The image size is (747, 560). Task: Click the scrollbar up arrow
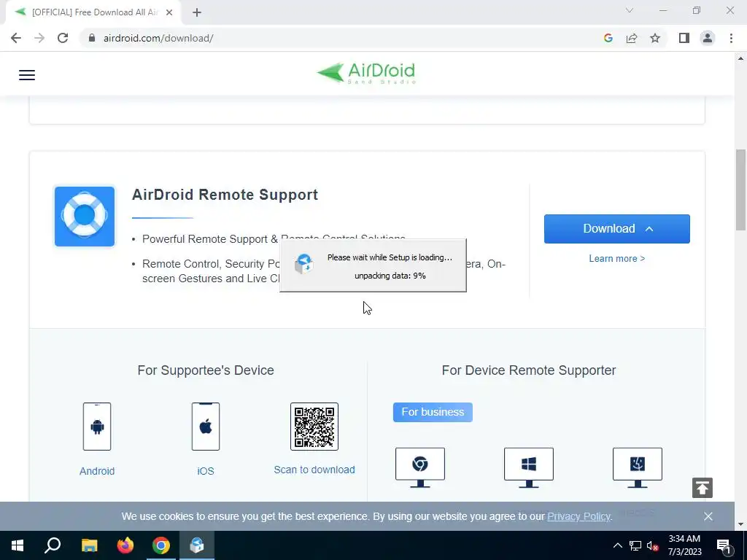coord(740,58)
